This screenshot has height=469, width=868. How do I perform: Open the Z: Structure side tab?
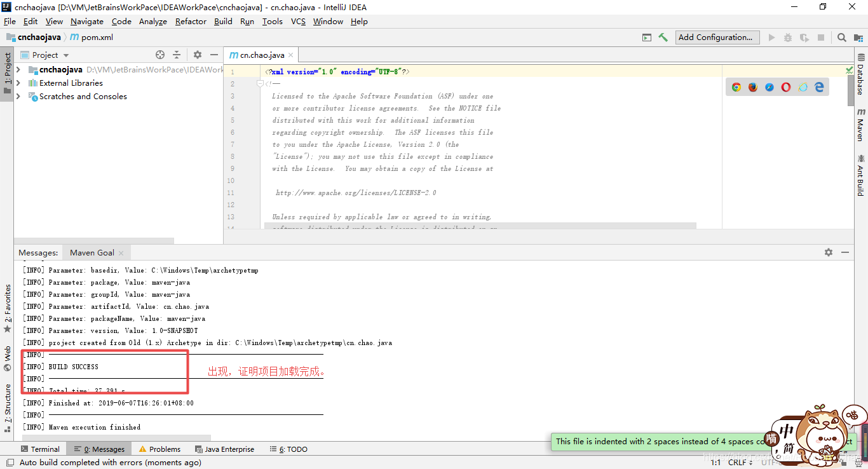(x=7, y=407)
